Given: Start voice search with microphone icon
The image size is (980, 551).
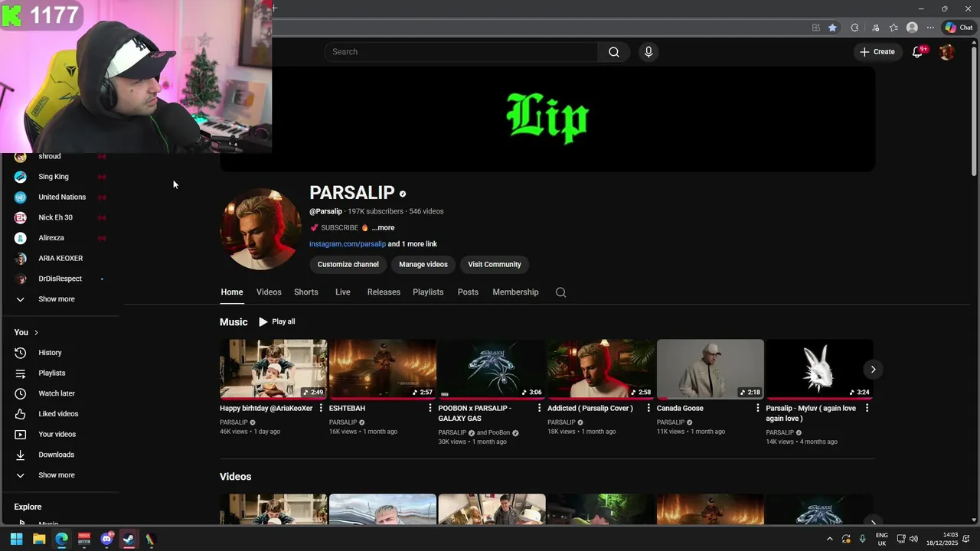Looking at the screenshot, I should [648, 52].
